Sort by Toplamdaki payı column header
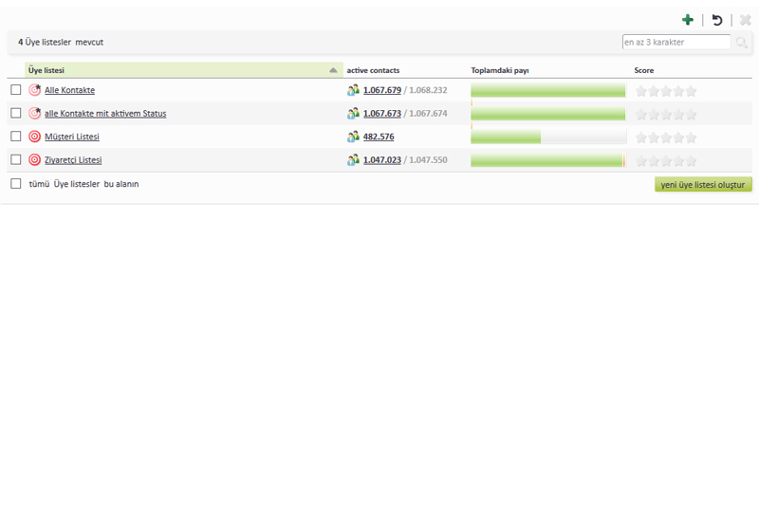This screenshot has height=532, width=759. pos(499,70)
